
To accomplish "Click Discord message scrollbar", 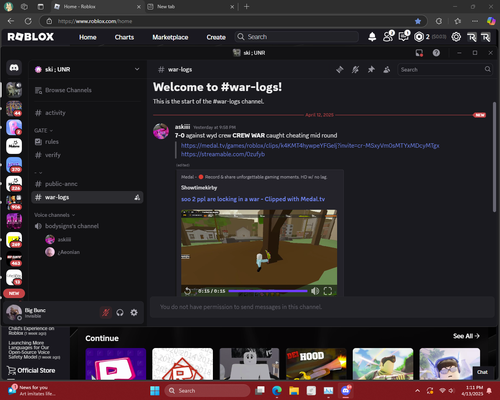I will [494, 157].
